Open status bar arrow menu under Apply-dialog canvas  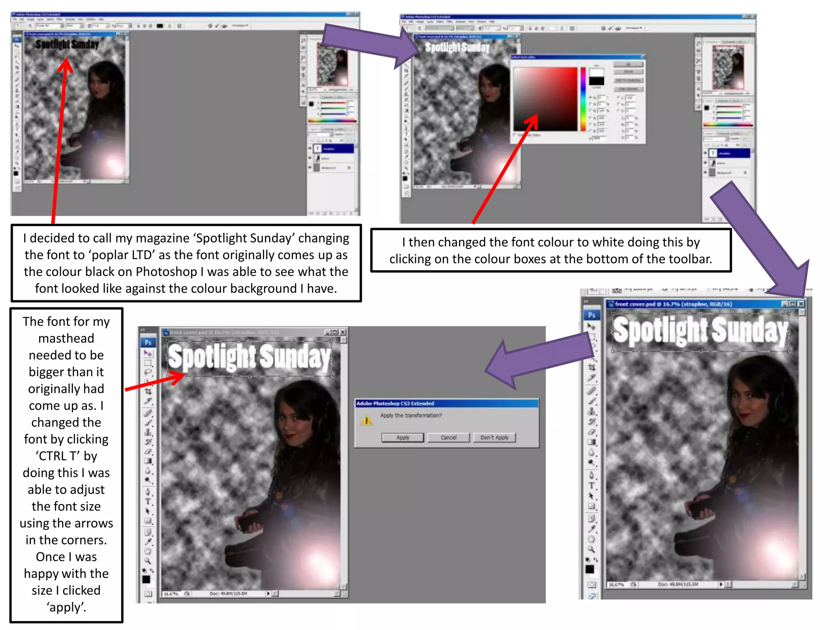pos(268,593)
